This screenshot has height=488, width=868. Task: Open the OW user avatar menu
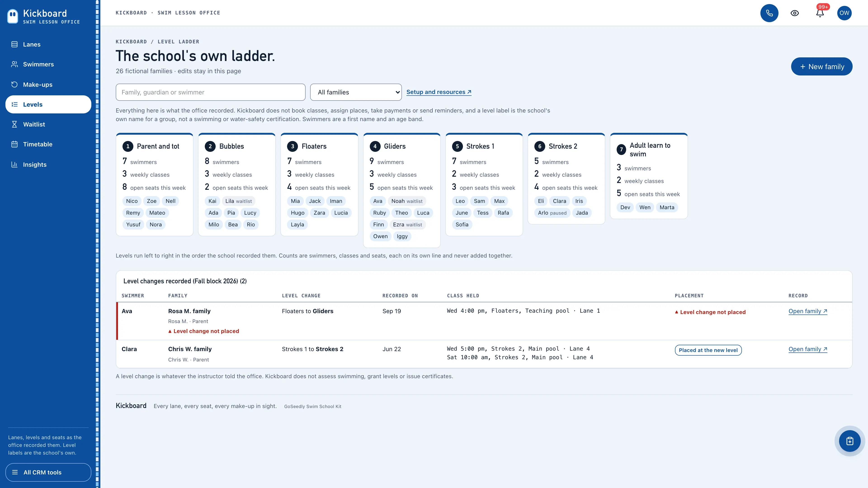point(844,13)
